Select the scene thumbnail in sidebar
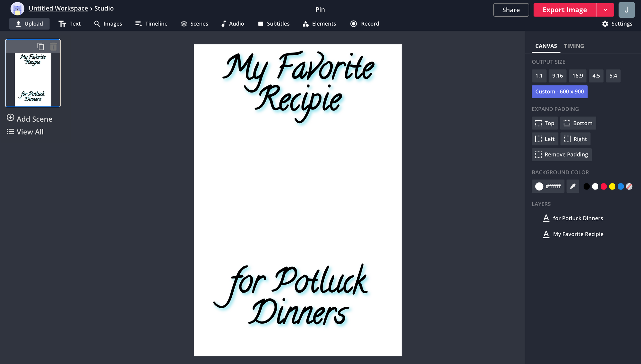 coord(33,79)
